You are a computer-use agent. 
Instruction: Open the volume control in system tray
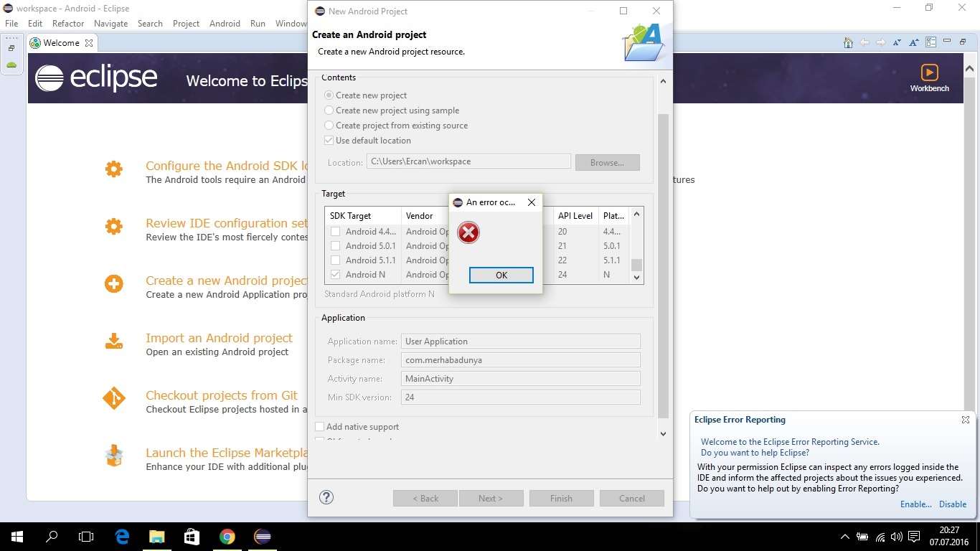click(897, 537)
